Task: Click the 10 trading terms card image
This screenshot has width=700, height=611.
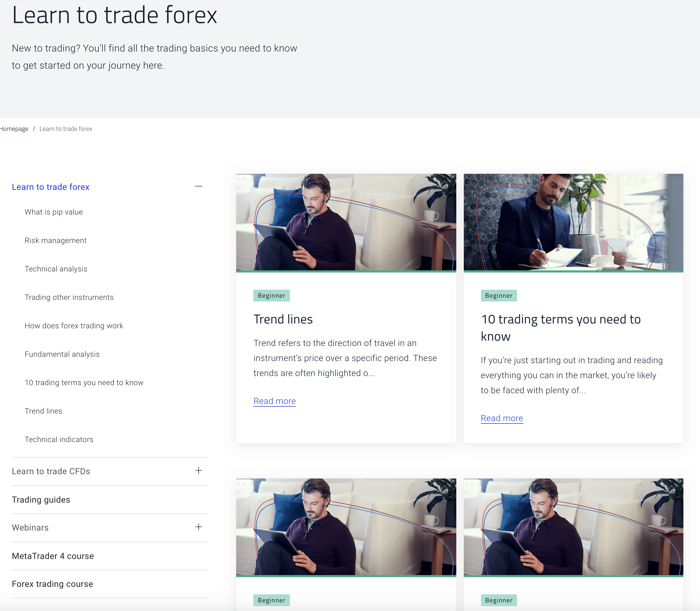Action: point(573,222)
